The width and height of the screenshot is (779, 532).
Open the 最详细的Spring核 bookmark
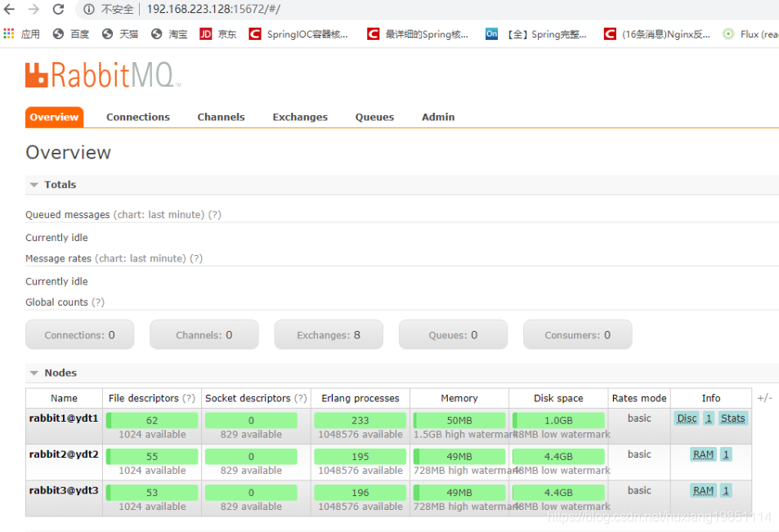click(x=418, y=34)
